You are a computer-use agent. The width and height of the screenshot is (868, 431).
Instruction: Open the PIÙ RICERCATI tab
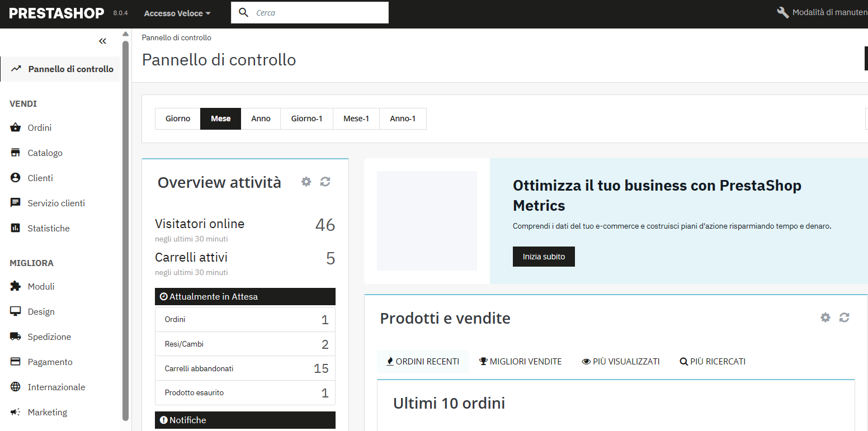click(713, 362)
